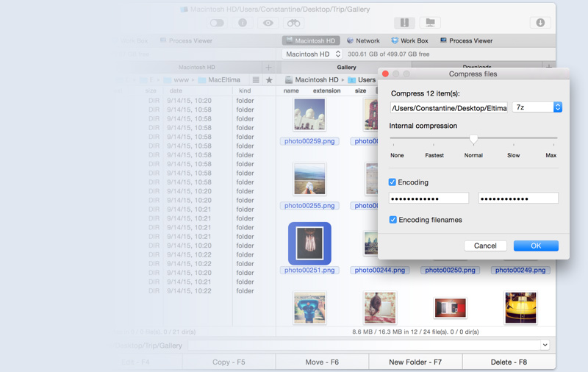Switch to the Network tab
This screenshot has width=588, height=372.
coord(363,41)
